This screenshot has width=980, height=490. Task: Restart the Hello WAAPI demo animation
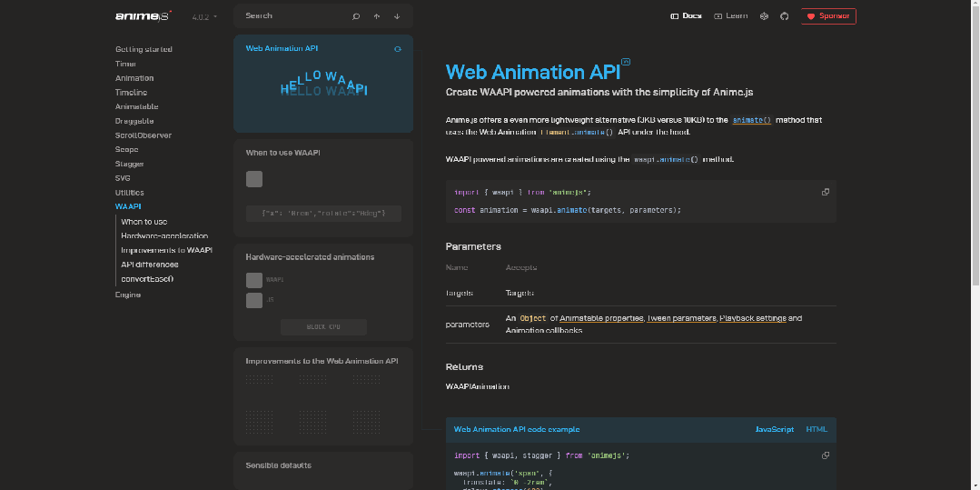click(398, 49)
